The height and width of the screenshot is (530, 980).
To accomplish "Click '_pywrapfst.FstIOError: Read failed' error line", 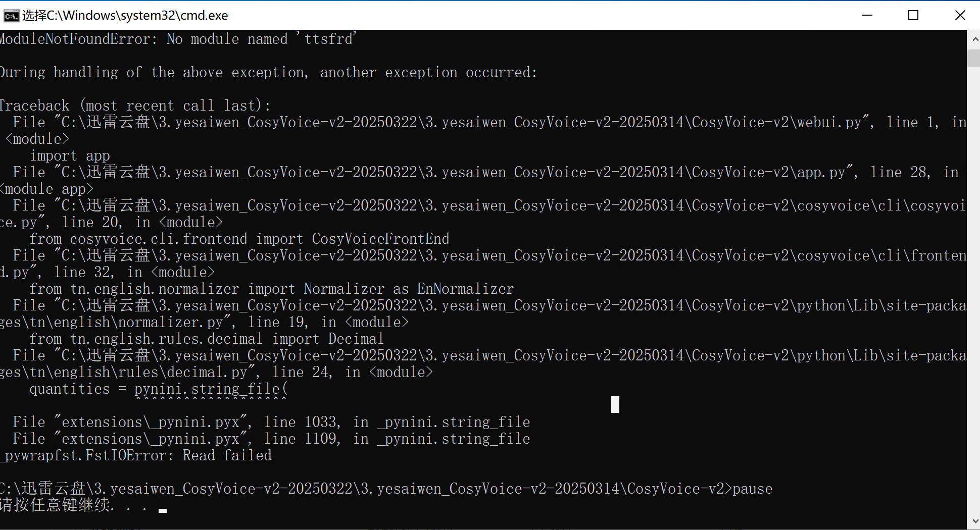I will tap(136, 455).
